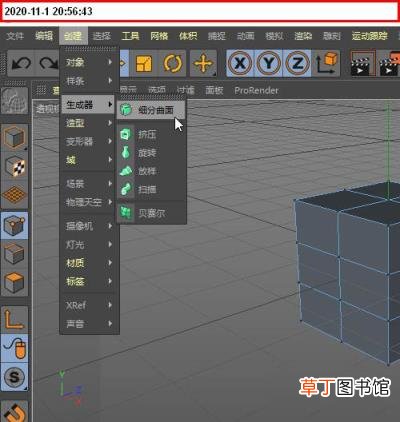Expand the 摄像机 submenu
The height and width of the screenshot is (422, 400).
89,226
